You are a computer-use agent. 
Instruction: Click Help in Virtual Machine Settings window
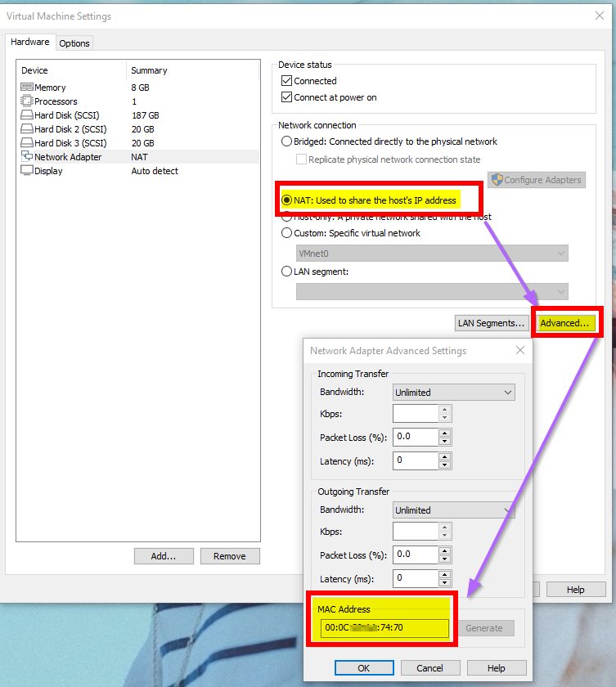point(576,590)
